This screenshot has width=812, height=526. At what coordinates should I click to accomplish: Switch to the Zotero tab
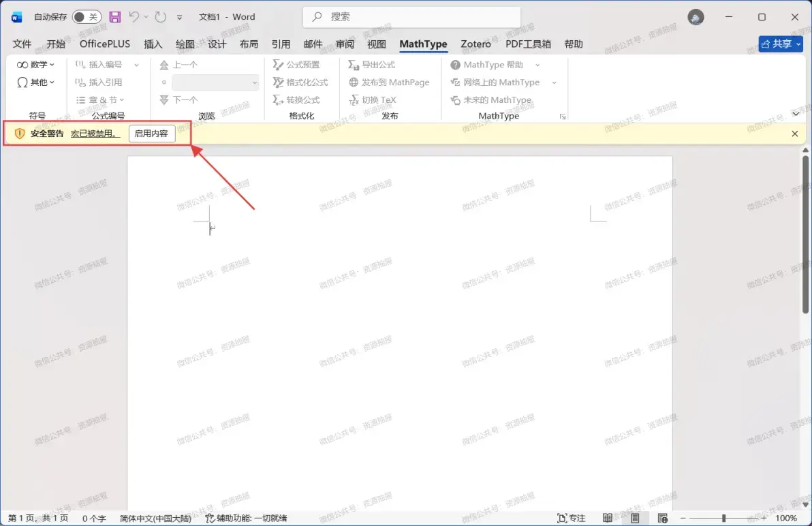pos(476,44)
